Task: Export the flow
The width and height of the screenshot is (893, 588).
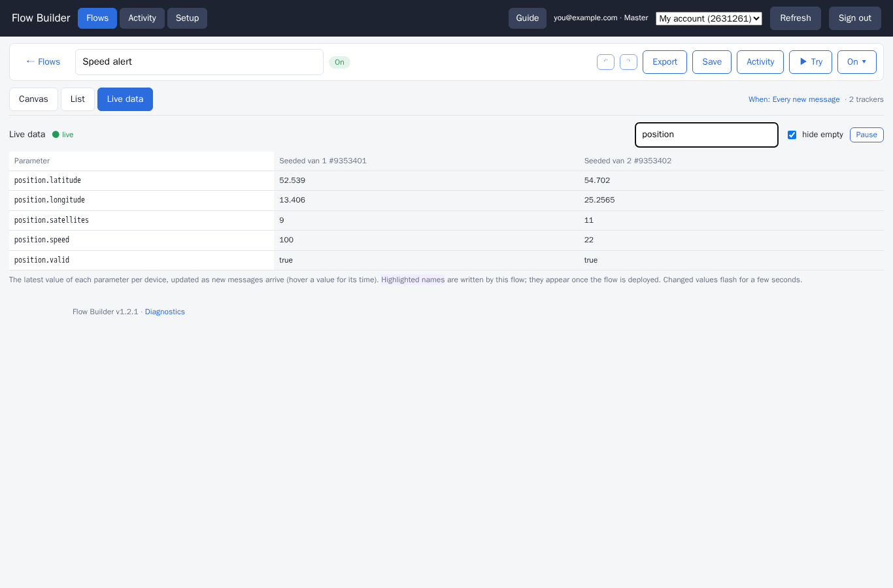Action: (x=665, y=62)
